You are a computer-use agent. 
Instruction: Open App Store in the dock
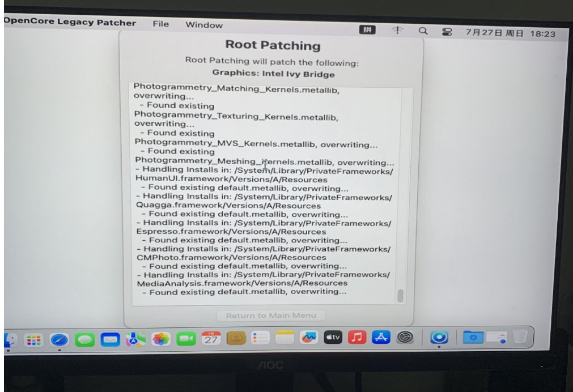(x=381, y=337)
